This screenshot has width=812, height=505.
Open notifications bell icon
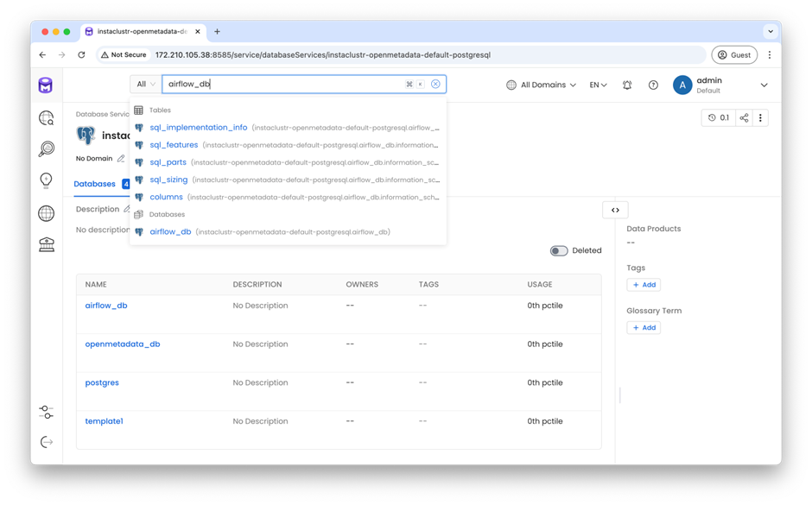point(626,85)
